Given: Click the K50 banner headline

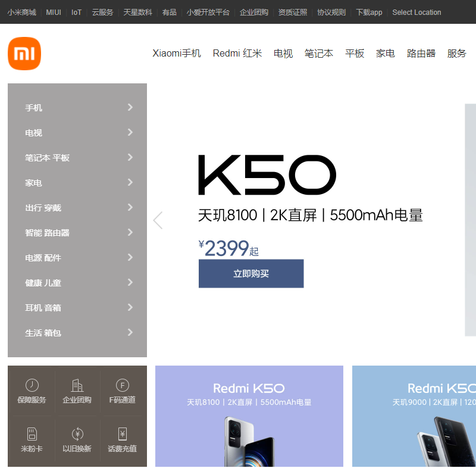Looking at the screenshot, I should [267, 175].
